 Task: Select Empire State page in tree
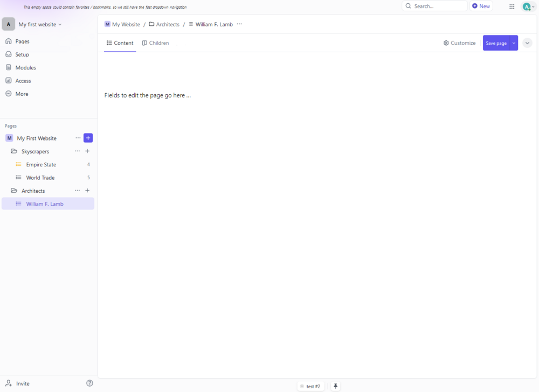pyautogui.click(x=41, y=164)
